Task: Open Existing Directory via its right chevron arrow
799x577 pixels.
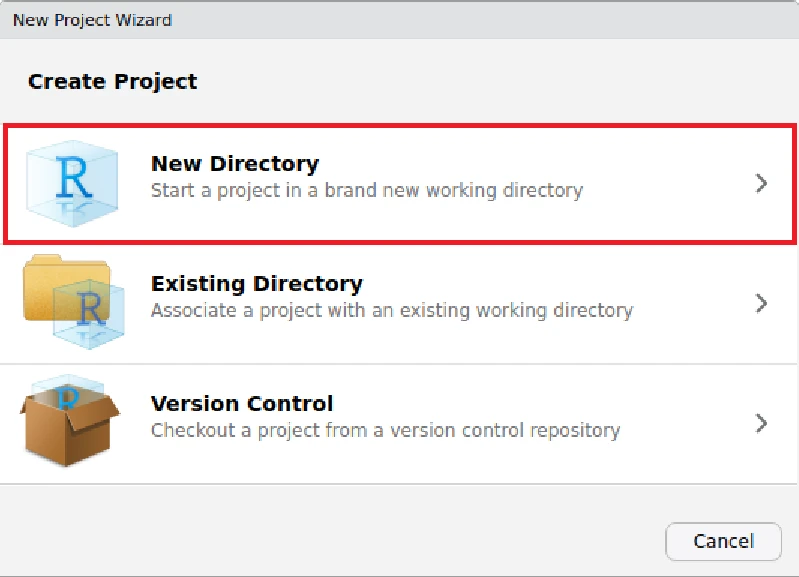Action: click(761, 303)
